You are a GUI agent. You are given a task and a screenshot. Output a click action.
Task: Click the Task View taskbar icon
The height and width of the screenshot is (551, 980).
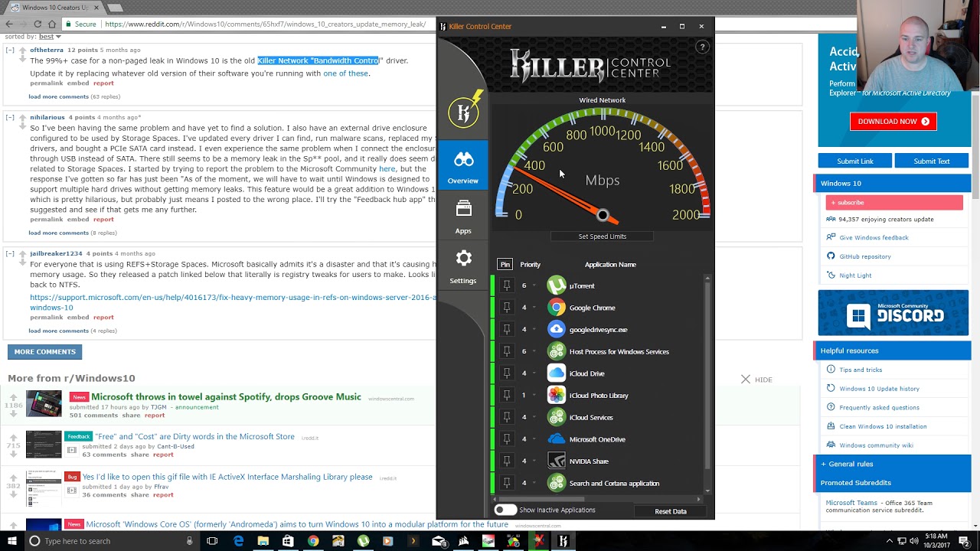[x=212, y=541]
